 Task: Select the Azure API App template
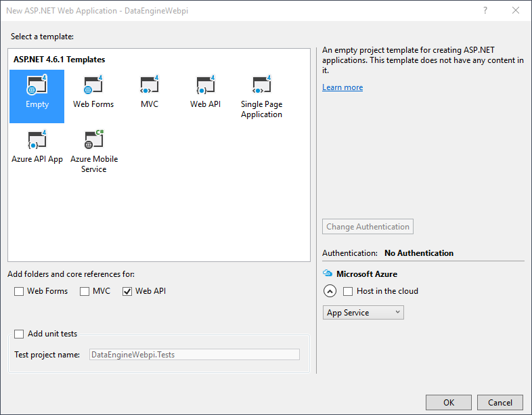(x=37, y=140)
